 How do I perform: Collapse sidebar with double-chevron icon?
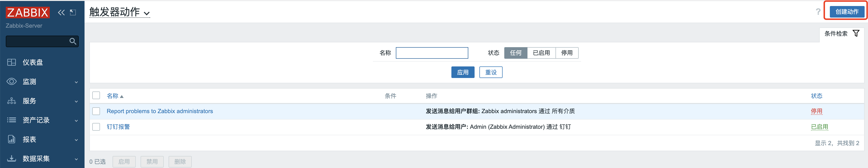61,13
